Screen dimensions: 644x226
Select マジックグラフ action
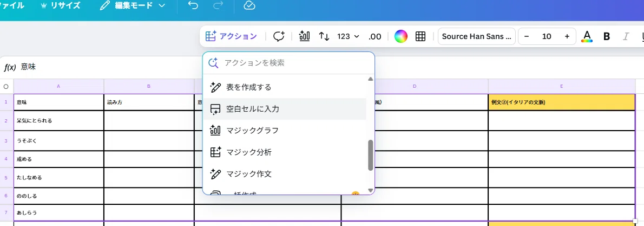(285, 131)
